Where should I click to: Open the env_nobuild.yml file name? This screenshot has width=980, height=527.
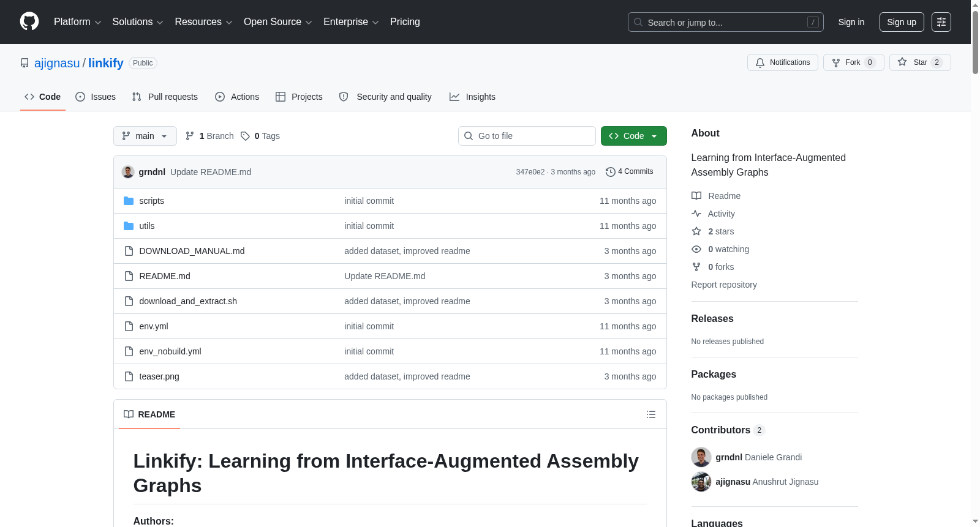click(x=170, y=351)
